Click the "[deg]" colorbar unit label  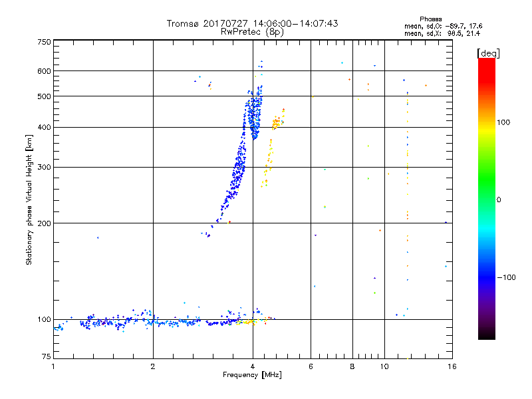coord(488,54)
